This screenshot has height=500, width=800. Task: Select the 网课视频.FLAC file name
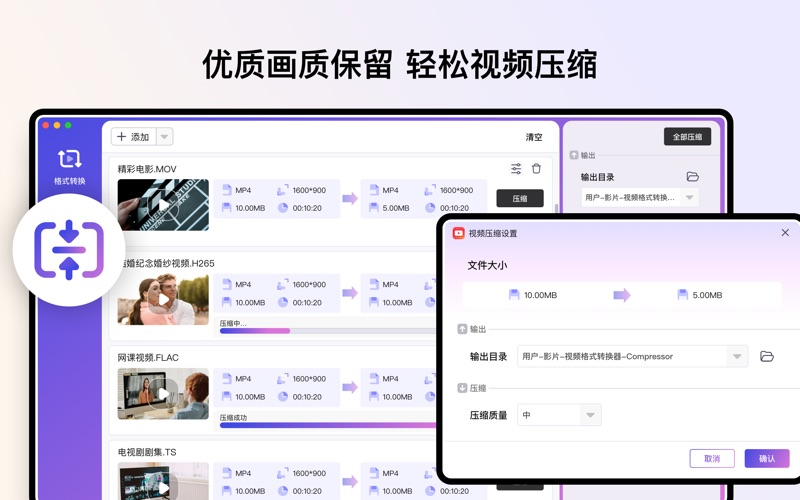point(148,358)
